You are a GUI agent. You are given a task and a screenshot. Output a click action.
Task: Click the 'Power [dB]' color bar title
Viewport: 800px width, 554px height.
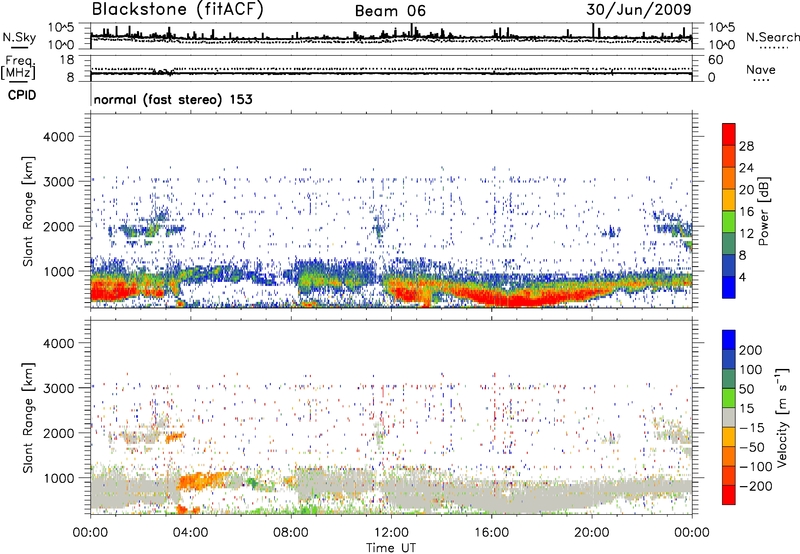(764, 211)
